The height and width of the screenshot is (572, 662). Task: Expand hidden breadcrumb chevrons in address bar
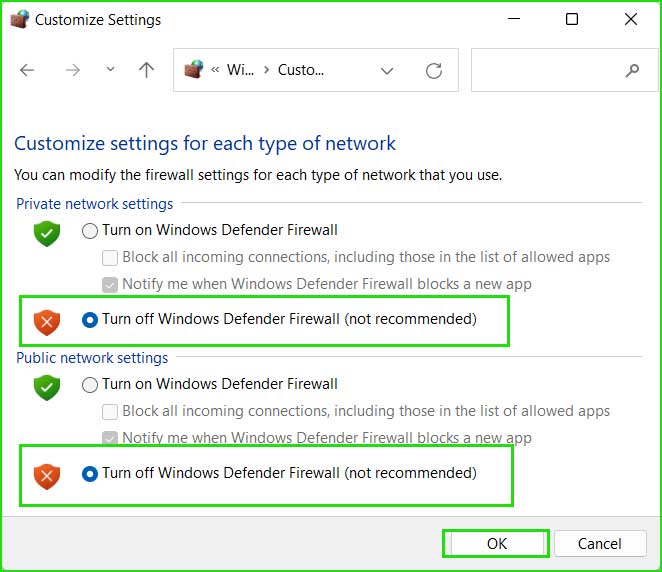click(x=215, y=70)
